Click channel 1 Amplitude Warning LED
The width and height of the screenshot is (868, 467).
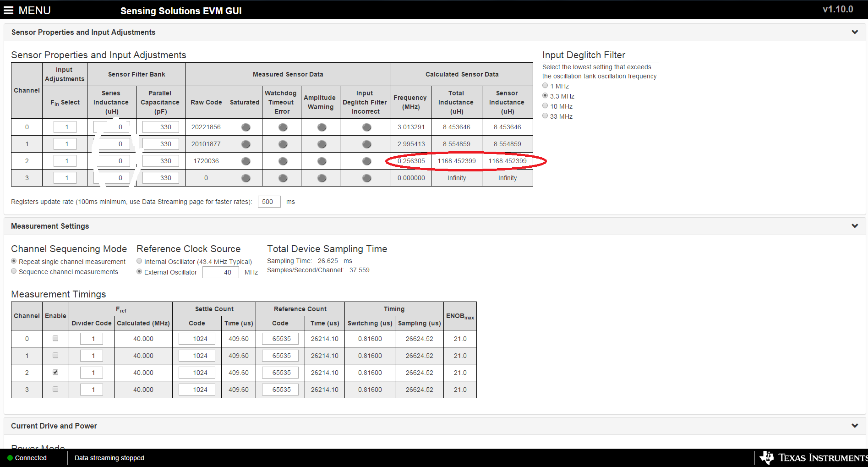322,144
